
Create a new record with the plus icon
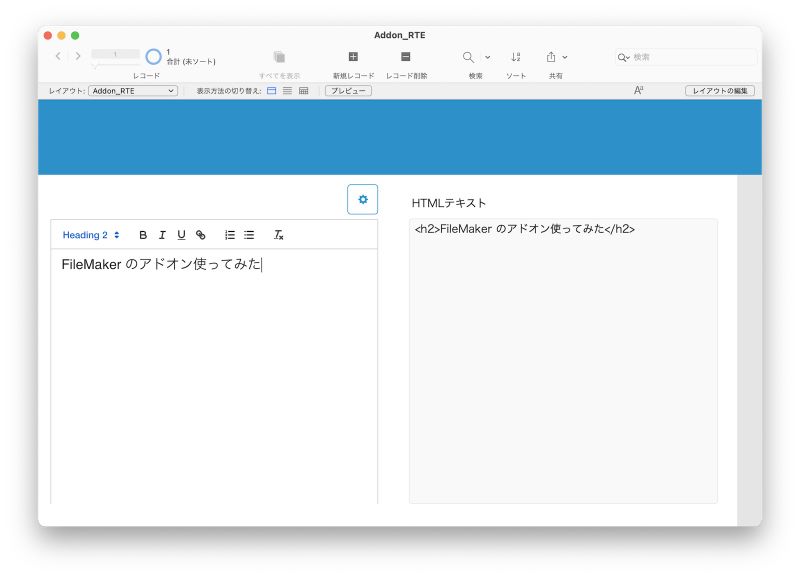pyautogui.click(x=353, y=57)
